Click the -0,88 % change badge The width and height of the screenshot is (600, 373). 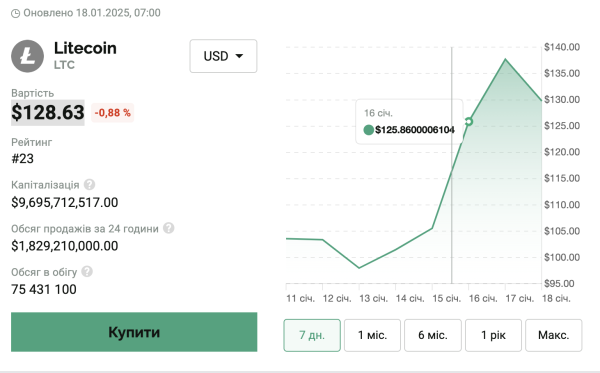(x=112, y=113)
